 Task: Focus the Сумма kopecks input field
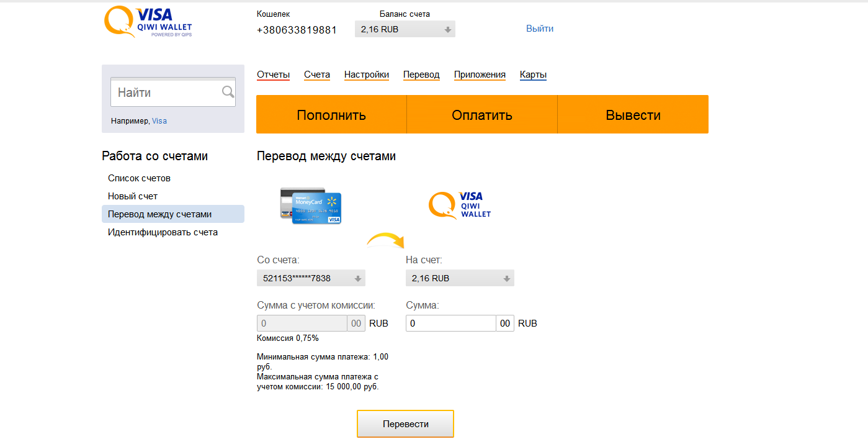(x=505, y=324)
